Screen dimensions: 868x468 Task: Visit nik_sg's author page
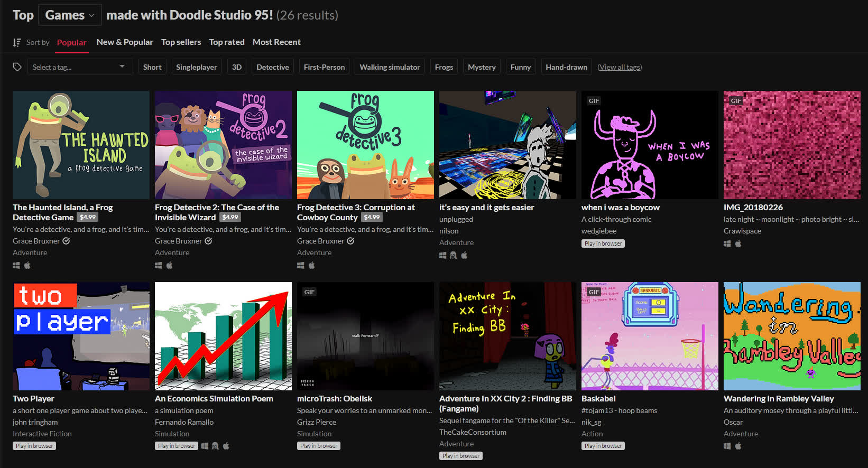592,422
